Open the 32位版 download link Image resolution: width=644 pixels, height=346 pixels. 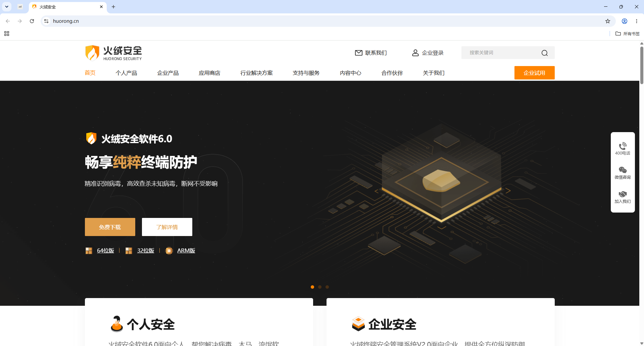(x=146, y=251)
